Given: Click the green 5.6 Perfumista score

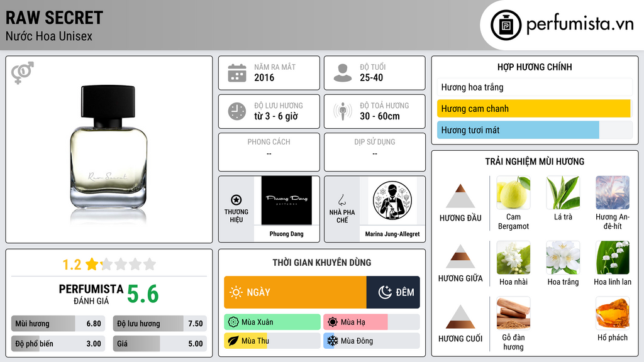Looking at the screenshot, I should click(x=143, y=294).
